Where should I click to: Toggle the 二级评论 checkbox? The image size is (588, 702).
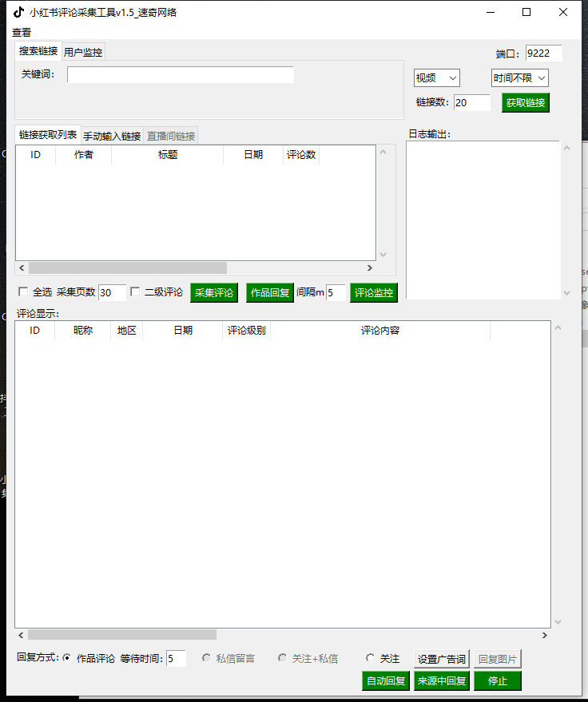pyautogui.click(x=135, y=292)
